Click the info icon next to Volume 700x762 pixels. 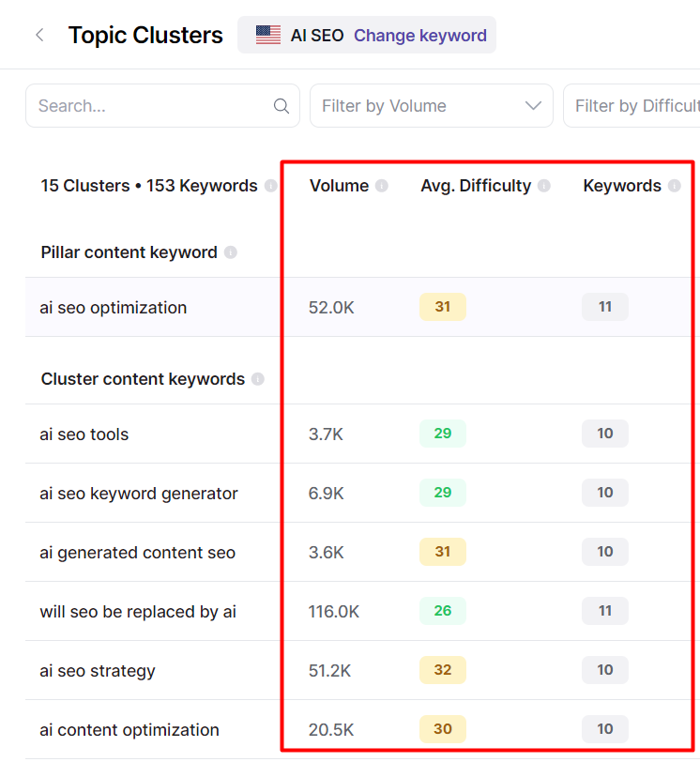[x=382, y=186]
